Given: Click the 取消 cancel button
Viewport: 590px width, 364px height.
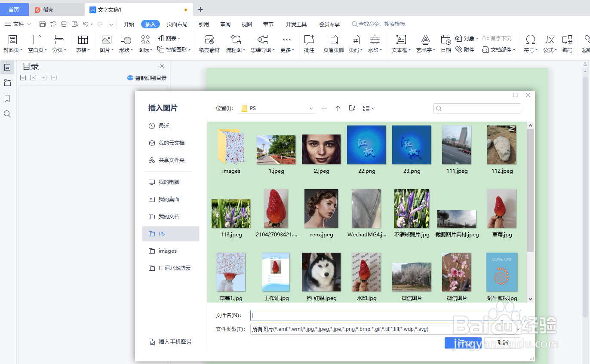Looking at the screenshot, I should click(502, 343).
